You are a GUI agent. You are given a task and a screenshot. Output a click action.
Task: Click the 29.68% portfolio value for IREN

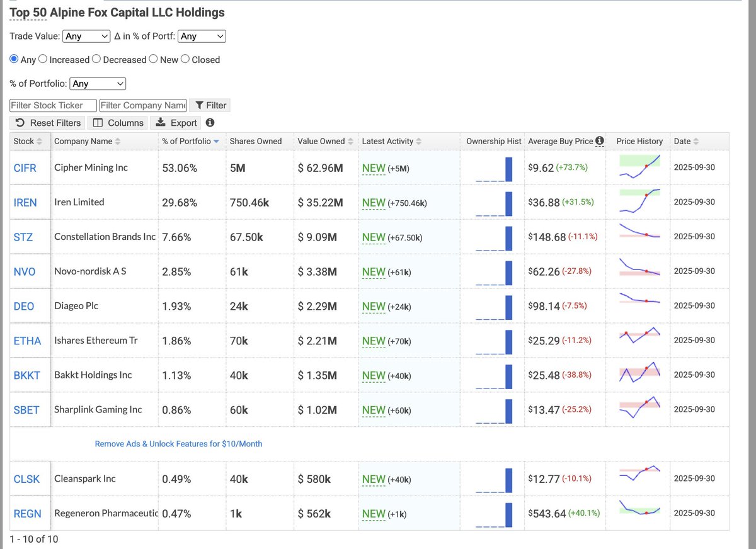pyautogui.click(x=180, y=203)
